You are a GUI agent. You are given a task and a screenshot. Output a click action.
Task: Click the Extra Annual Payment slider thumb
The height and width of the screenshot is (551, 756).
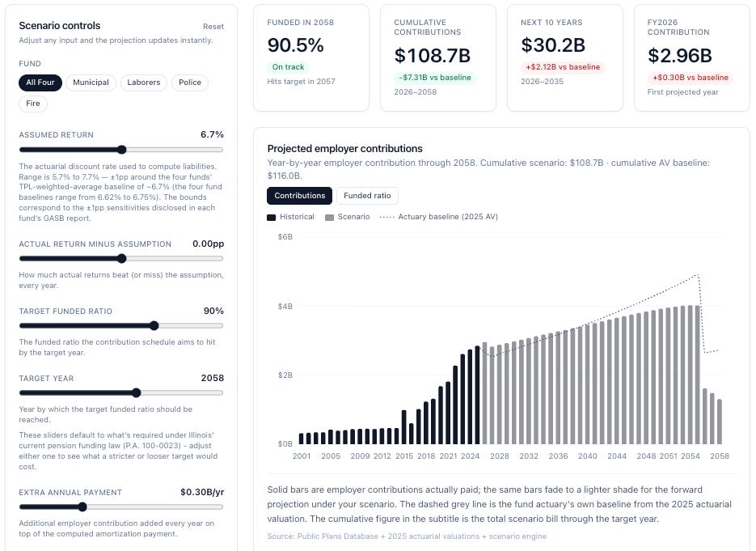click(82, 506)
